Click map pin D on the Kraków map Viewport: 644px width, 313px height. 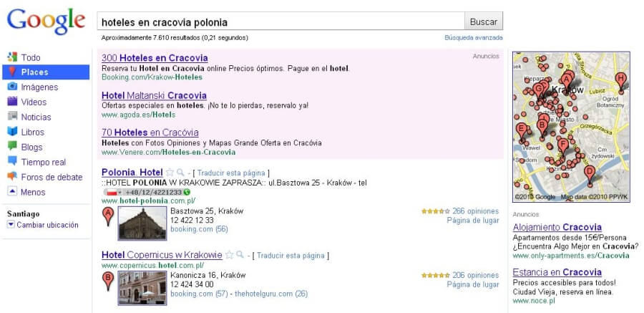tap(589, 173)
